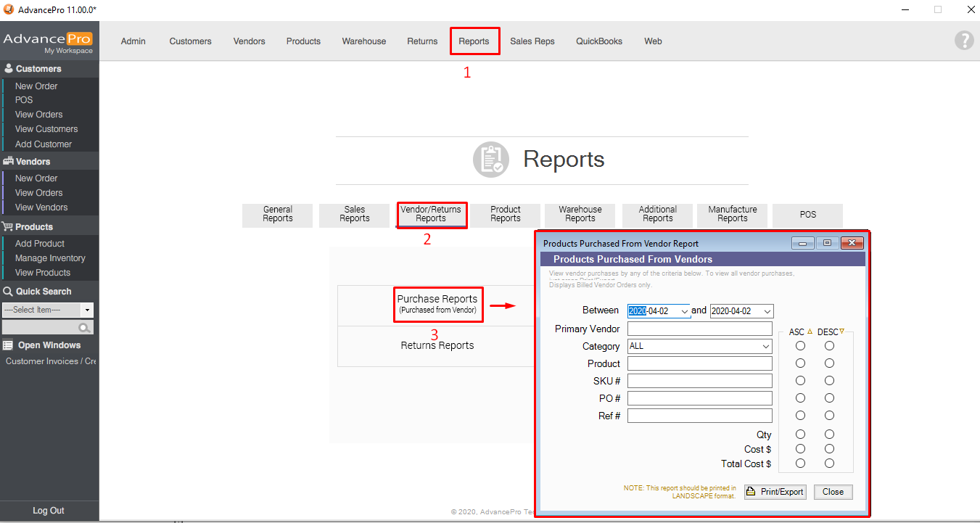The width and height of the screenshot is (980, 523).
Task: Click the help question mark icon
Action: coord(963,41)
